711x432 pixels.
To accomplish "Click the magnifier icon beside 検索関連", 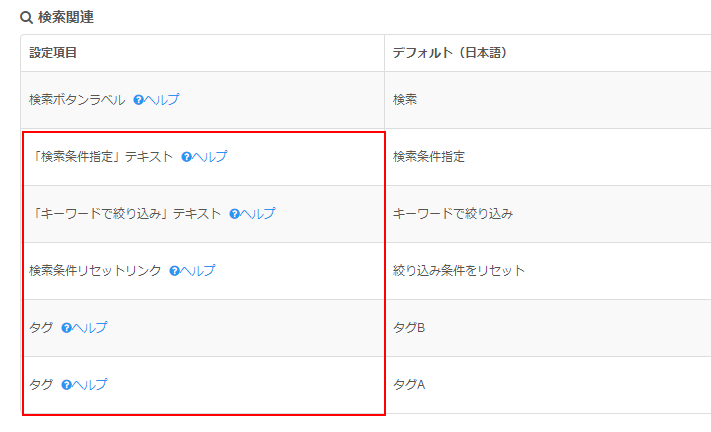I will tap(26, 18).
